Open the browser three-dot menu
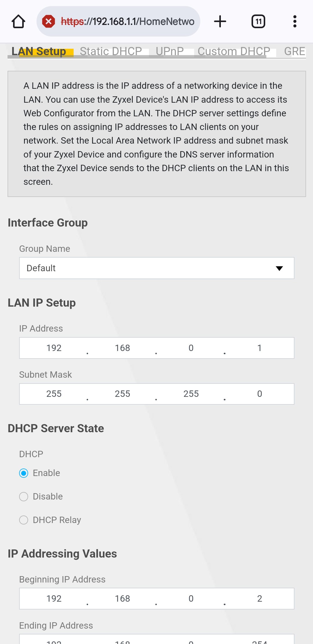Screen dimensions: 313x644 (x=295, y=21)
